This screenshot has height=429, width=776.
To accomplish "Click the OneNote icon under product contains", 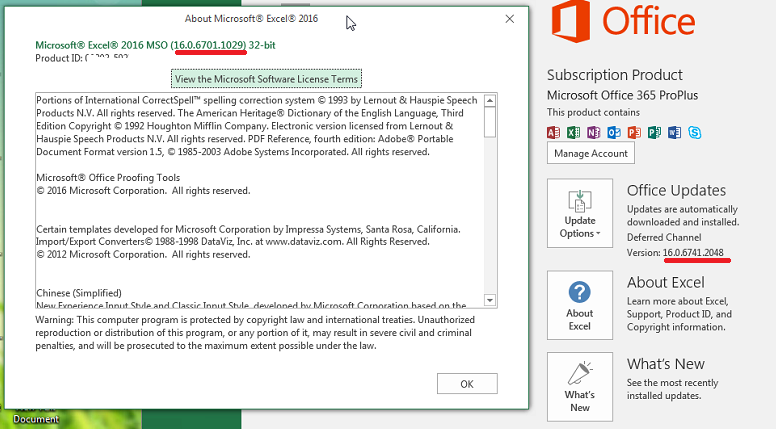I will coord(593,133).
